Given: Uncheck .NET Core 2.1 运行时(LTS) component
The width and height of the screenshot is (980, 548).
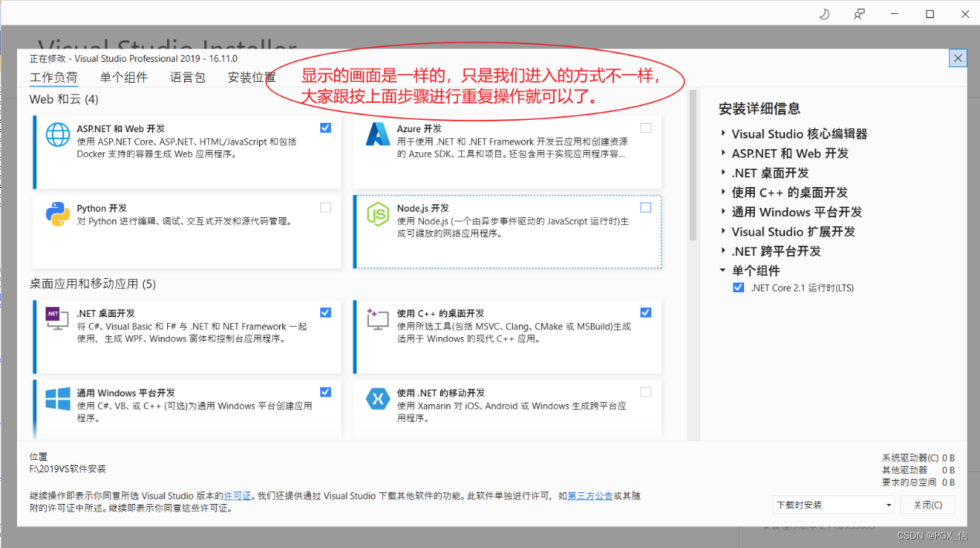Looking at the screenshot, I should (738, 288).
